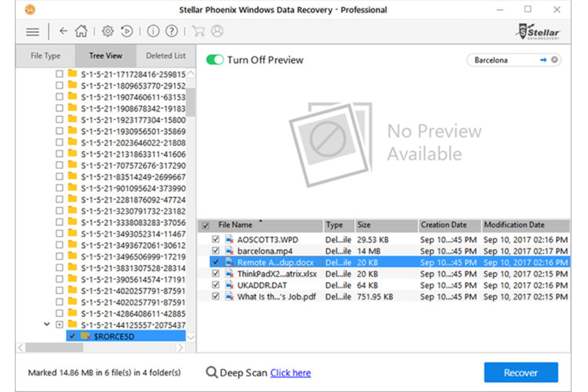
Task: Click the 751.95 KB size cell
Action: pyautogui.click(x=375, y=296)
